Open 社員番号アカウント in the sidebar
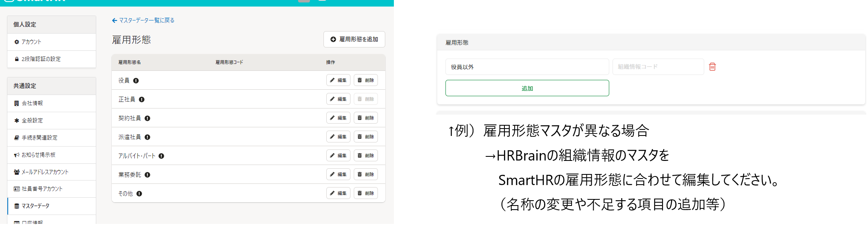 click(52, 189)
